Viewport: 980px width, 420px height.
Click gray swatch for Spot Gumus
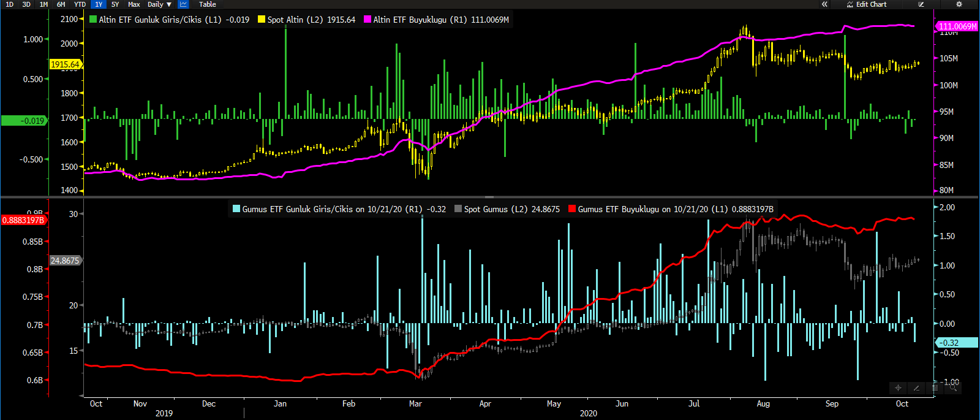tap(458, 209)
